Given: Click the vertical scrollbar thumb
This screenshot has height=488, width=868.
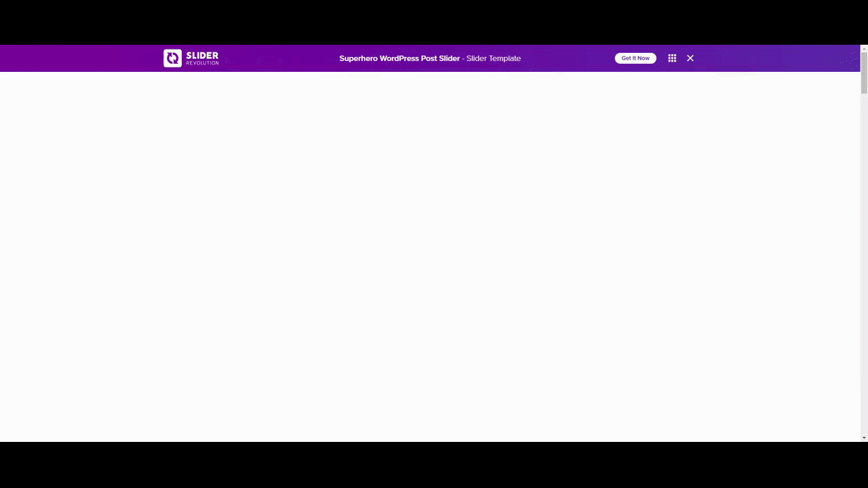Looking at the screenshot, I should [x=864, y=73].
